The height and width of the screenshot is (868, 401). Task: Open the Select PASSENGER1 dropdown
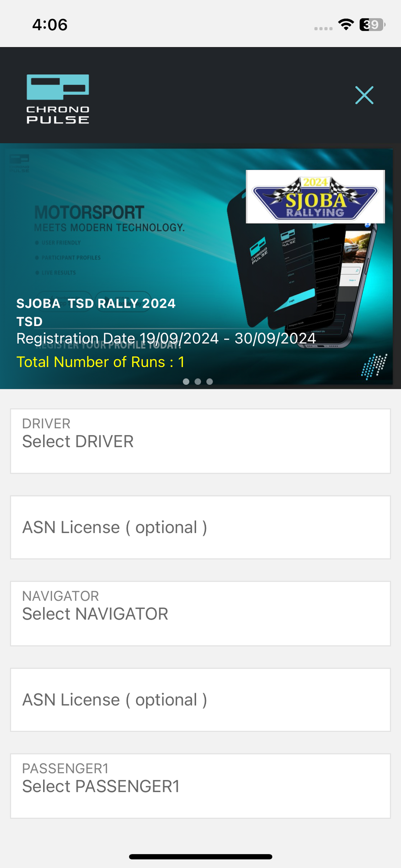200,786
